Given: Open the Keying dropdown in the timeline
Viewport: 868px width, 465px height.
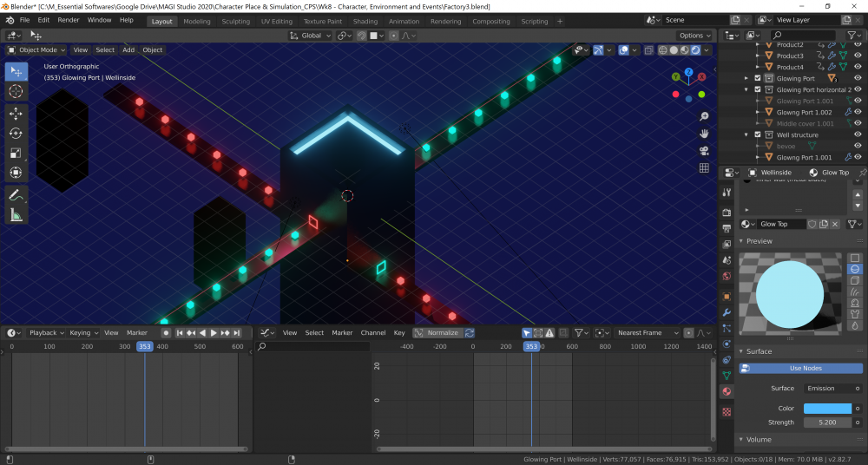Looking at the screenshot, I should 83,332.
